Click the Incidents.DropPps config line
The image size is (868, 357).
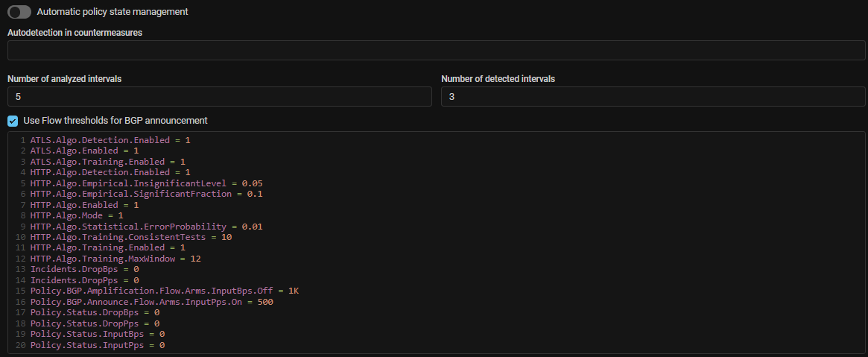[84, 280]
